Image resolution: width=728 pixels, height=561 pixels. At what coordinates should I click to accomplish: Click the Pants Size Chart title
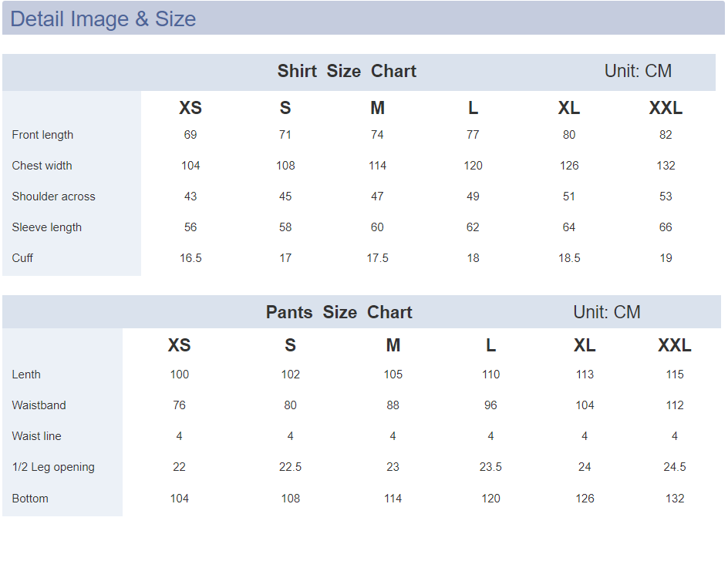pos(339,312)
